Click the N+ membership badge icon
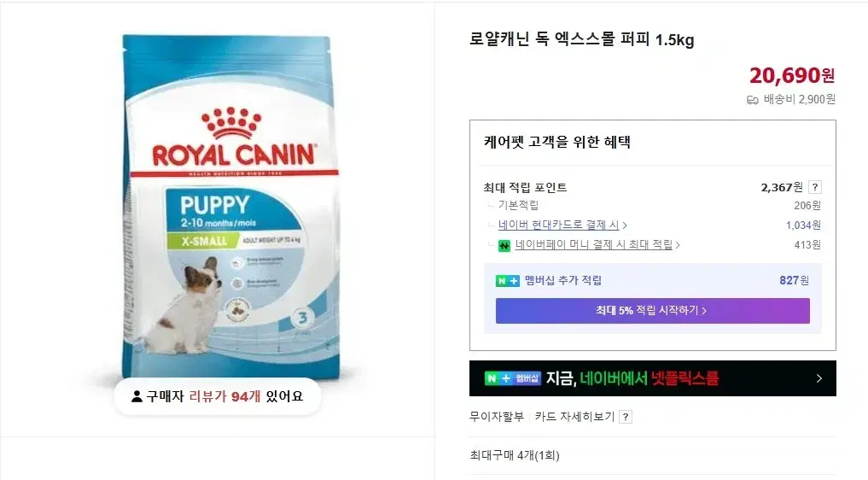 [x=507, y=281]
